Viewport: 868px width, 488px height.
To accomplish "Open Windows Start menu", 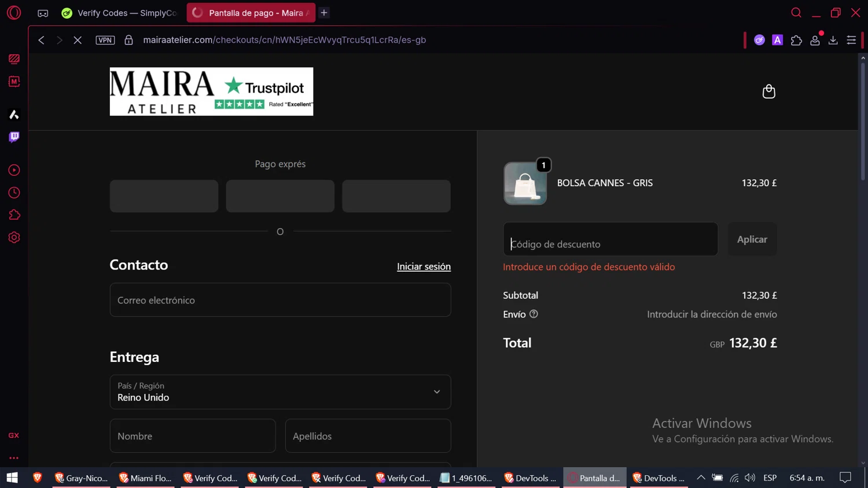I will [x=12, y=478].
